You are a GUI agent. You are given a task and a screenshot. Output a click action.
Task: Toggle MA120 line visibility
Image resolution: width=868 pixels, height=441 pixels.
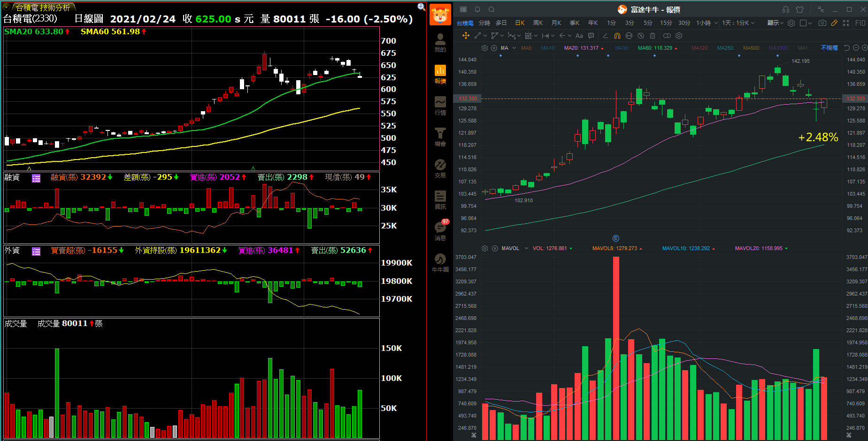pos(699,48)
